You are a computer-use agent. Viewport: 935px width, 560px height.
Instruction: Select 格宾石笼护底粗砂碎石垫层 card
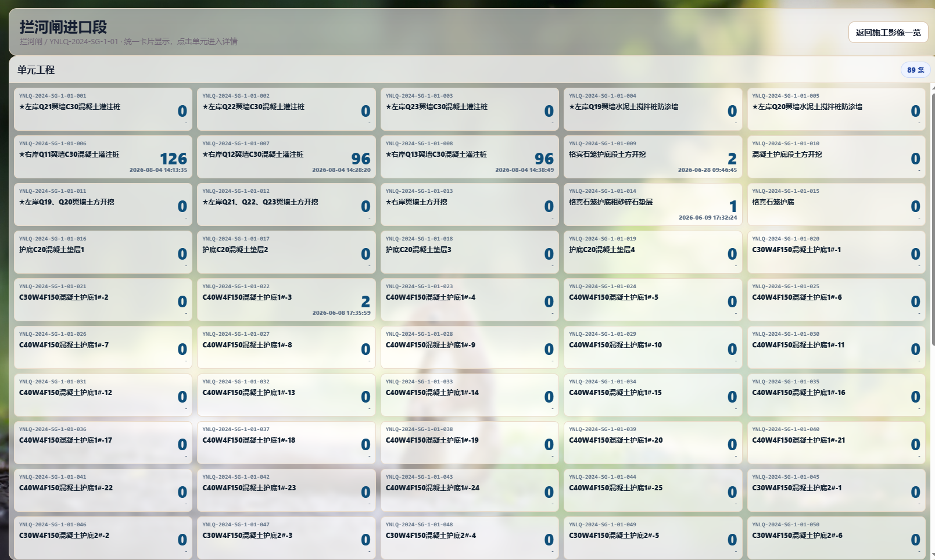coord(653,204)
